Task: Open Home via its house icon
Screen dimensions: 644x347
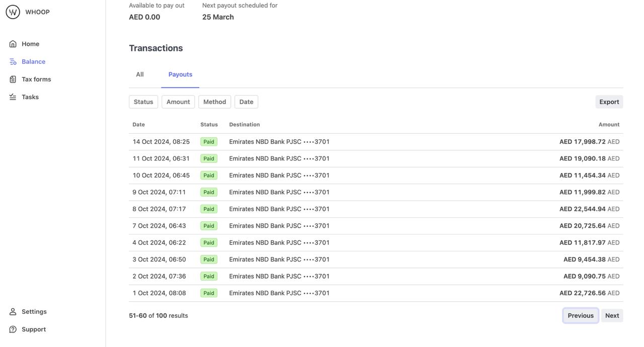Action: [13, 44]
